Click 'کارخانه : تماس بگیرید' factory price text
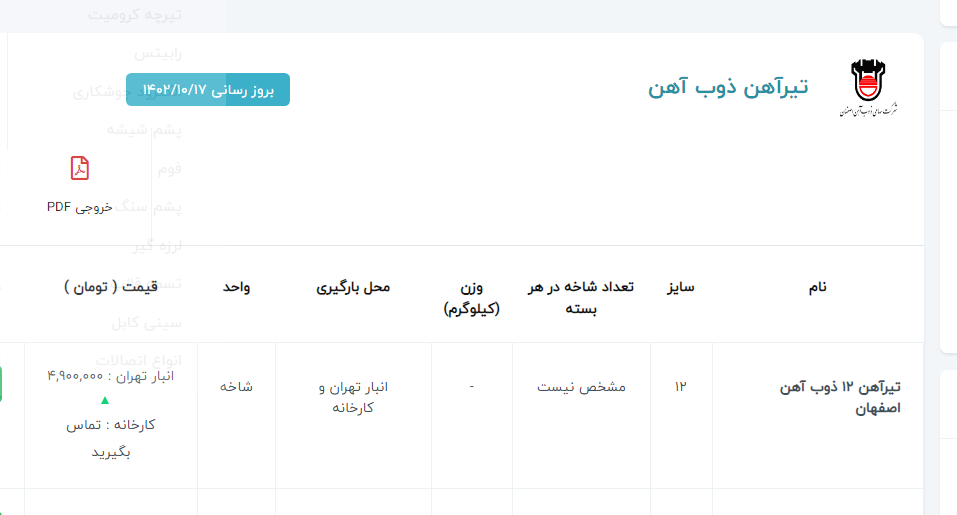This screenshot has width=957, height=515. click(111, 438)
